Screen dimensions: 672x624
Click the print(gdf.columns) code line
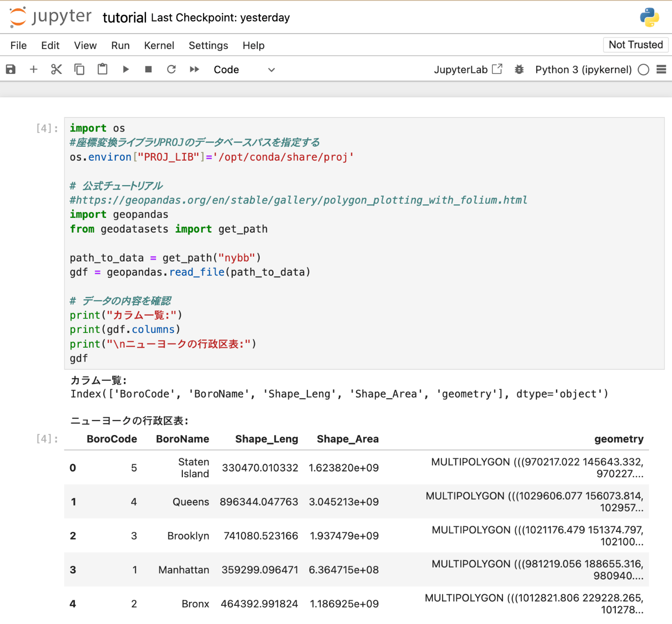[125, 330]
